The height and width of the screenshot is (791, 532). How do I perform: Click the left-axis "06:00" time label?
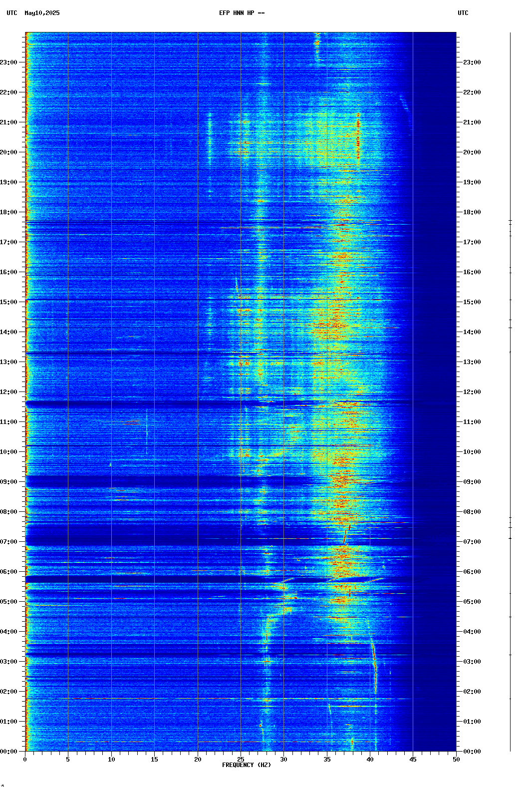coord(8,572)
